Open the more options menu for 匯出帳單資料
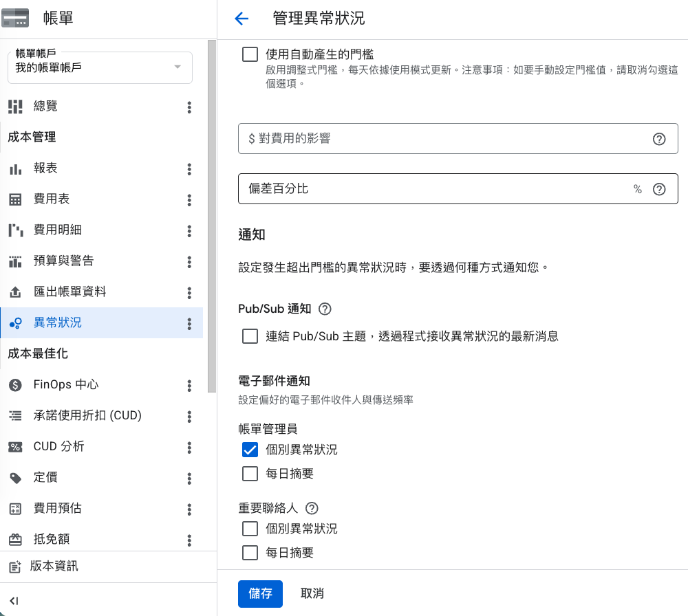Screen dimensions: 688x616 point(190,292)
